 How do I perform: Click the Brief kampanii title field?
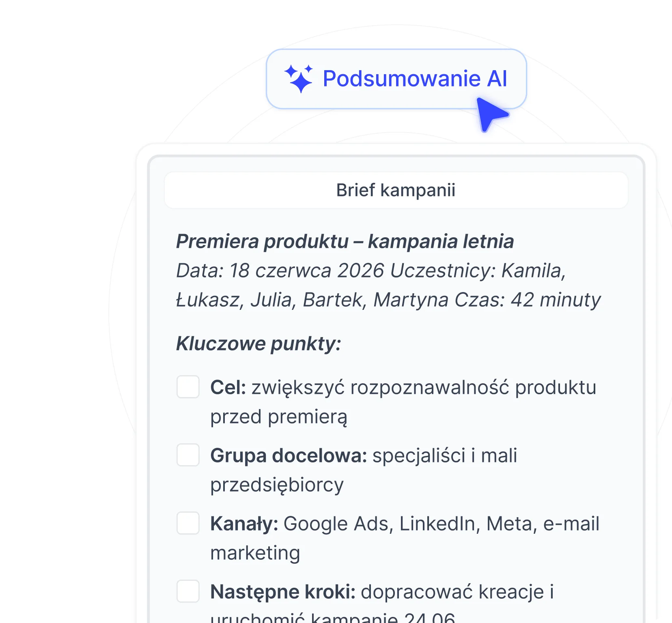click(x=396, y=190)
